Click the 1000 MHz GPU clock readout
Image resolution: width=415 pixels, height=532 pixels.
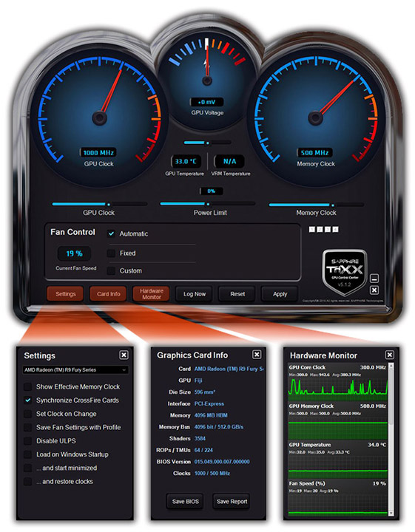[x=98, y=153]
